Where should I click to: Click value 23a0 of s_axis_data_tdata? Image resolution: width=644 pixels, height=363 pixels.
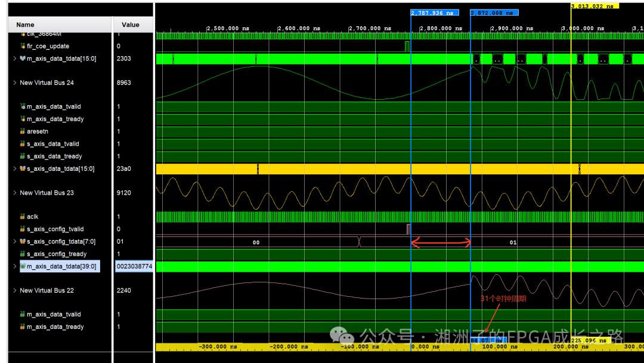click(x=123, y=168)
